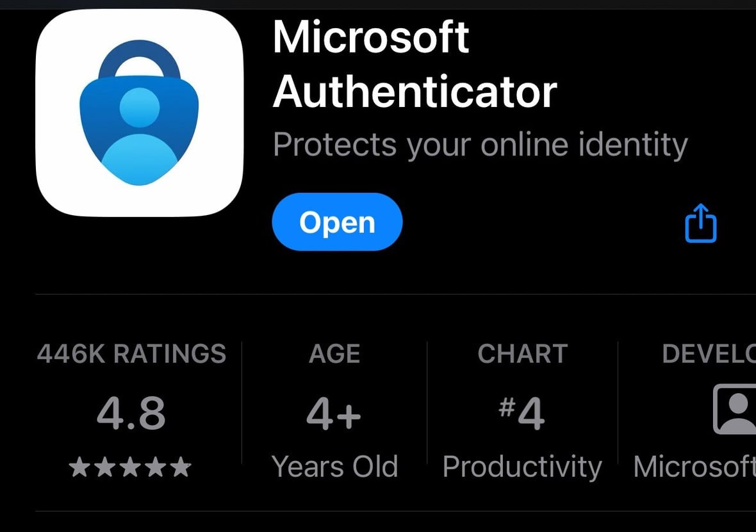Tap the star rating row
Viewport: 756px width, 532px height.
[131, 466]
